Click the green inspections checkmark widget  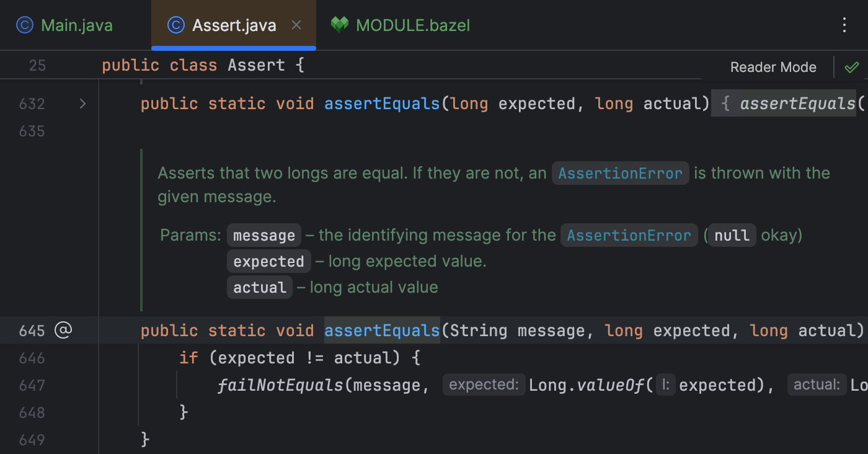pos(852,66)
